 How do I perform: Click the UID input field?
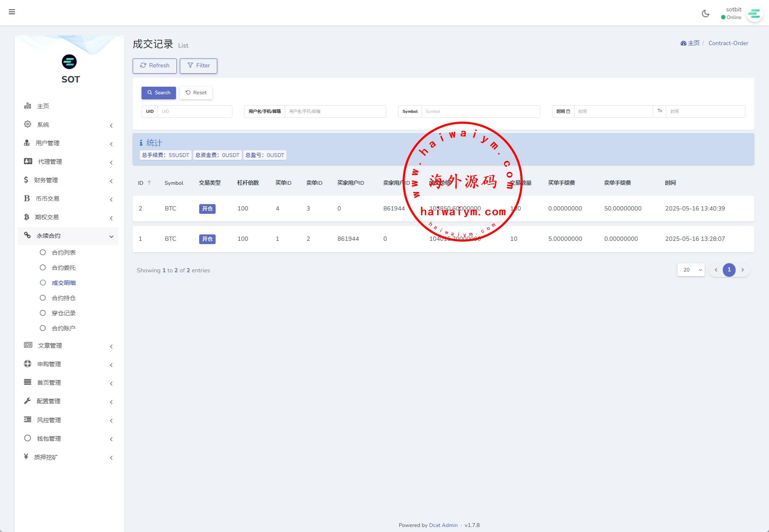[195, 112]
